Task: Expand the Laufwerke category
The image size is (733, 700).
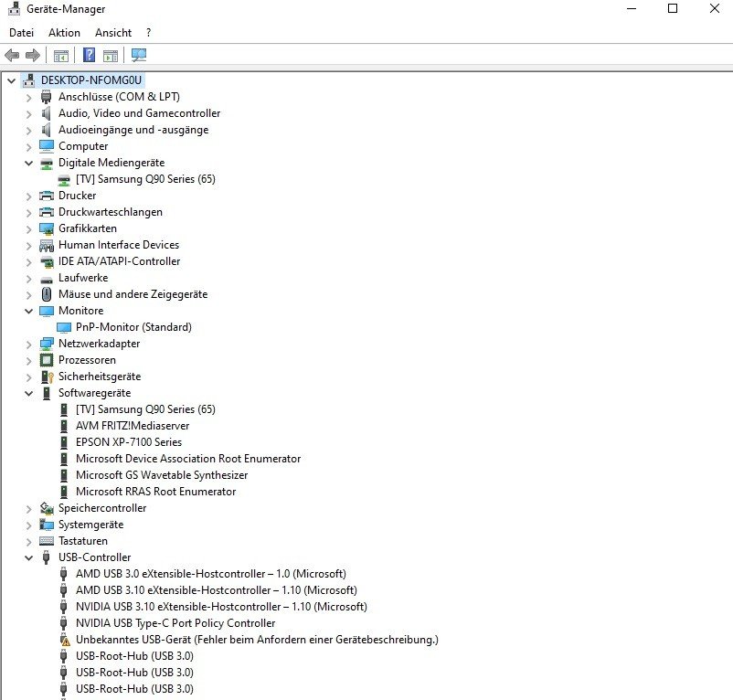Action: tap(28, 278)
